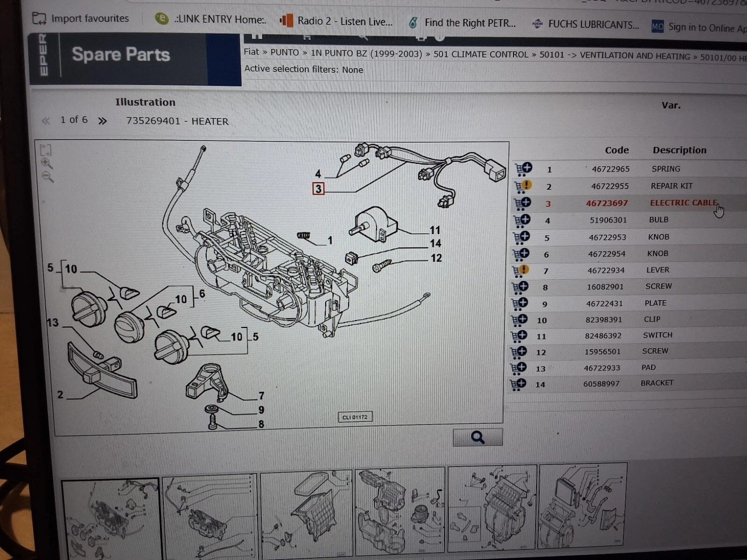Add PAD 46722933 to cart
Screen dimensions: 747x560
point(518,368)
